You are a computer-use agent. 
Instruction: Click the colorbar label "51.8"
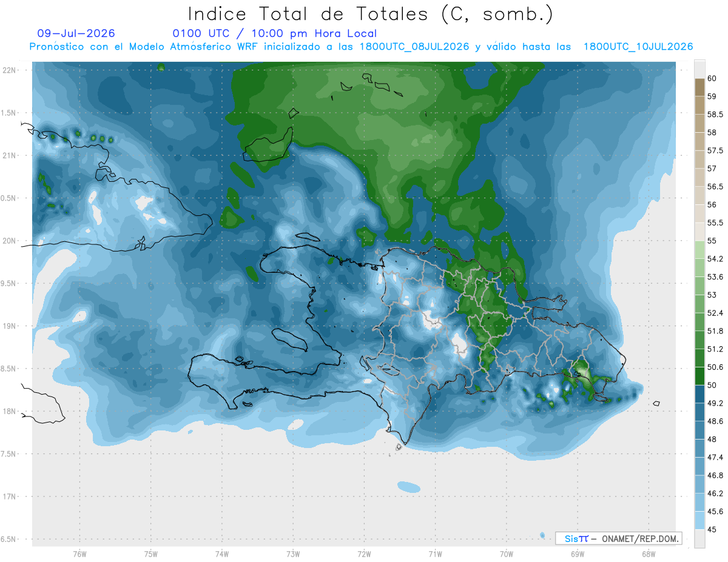(x=716, y=331)
